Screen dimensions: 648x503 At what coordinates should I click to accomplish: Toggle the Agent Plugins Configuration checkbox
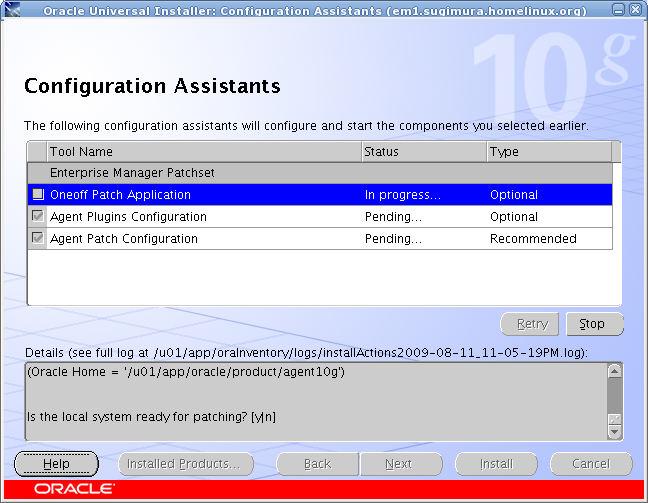(38, 216)
